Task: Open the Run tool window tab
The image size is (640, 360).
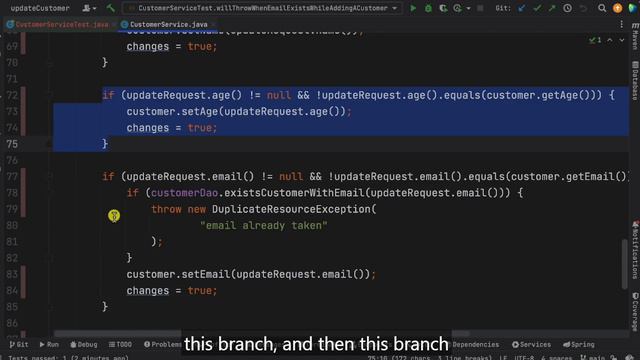Action: pos(49,344)
